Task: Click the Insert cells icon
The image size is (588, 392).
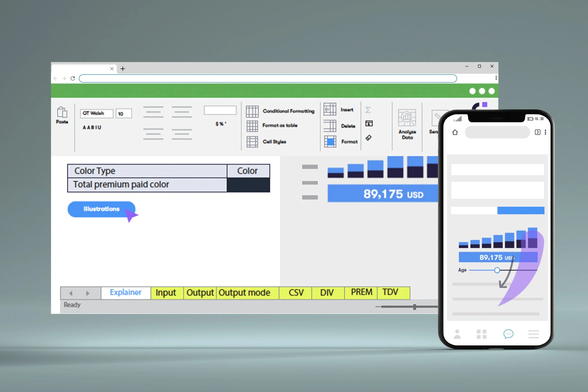Action: 330,109
